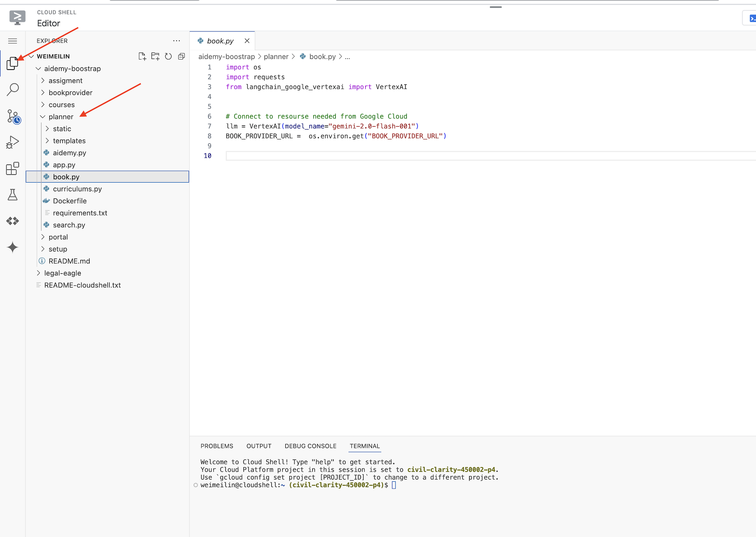This screenshot has height=537, width=756.
Task: Click New Folder icon in Explorer
Action: (x=155, y=56)
